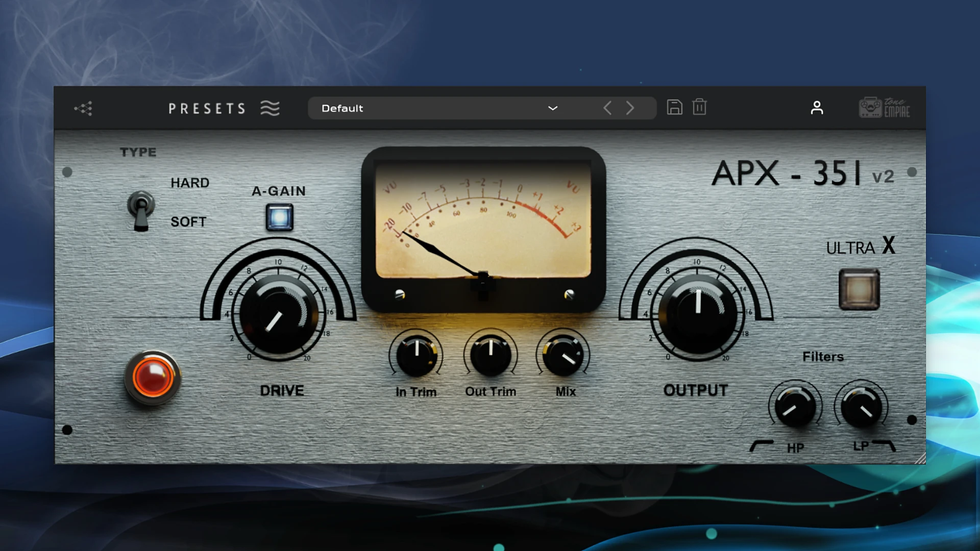Select Default in the preset box

click(342, 108)
